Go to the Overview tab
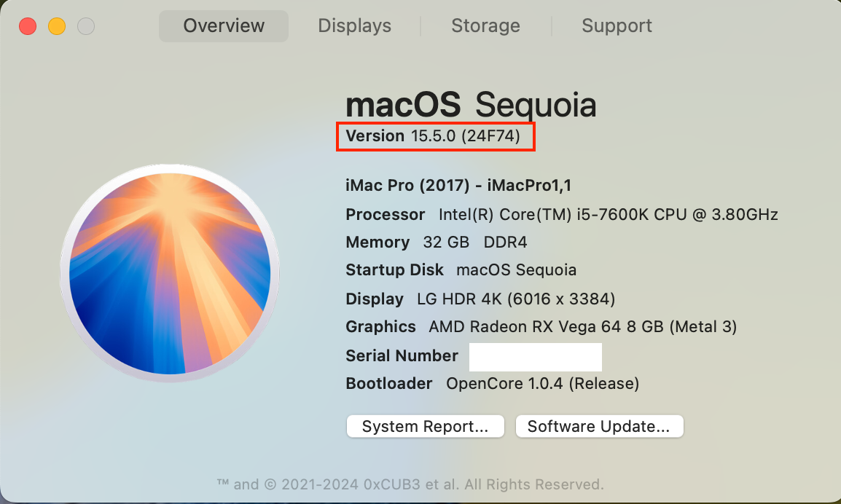Viewport: 841px width, 504px height. [x=224, y=26]
